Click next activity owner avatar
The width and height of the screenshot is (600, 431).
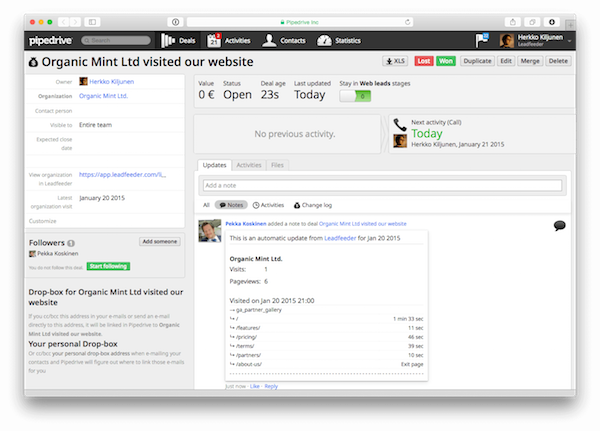click(x=400, y=141)
